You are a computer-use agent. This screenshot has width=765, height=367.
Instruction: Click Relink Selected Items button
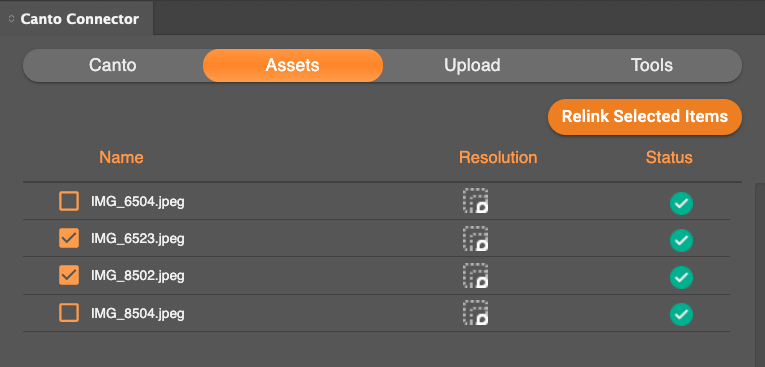click(644, 117)
